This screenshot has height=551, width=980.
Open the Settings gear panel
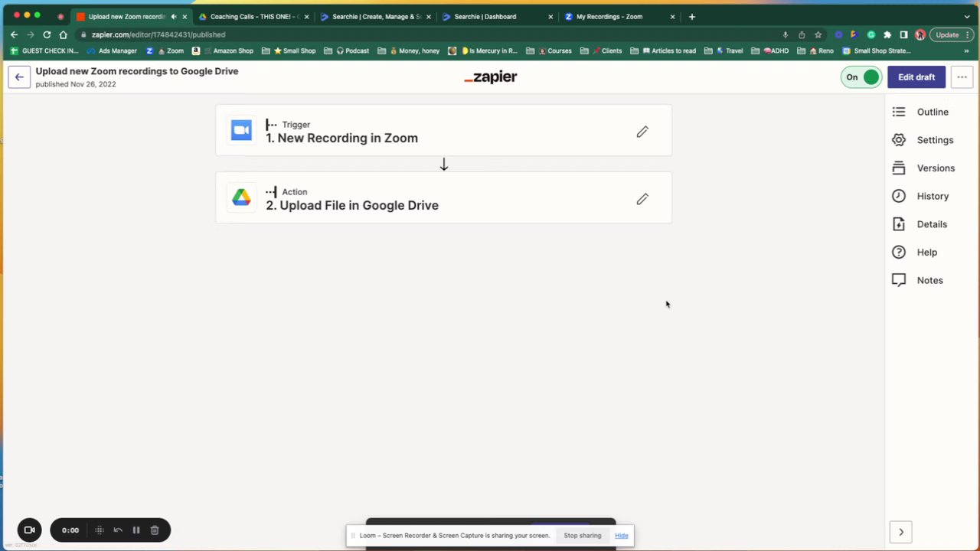pos(923,140)
